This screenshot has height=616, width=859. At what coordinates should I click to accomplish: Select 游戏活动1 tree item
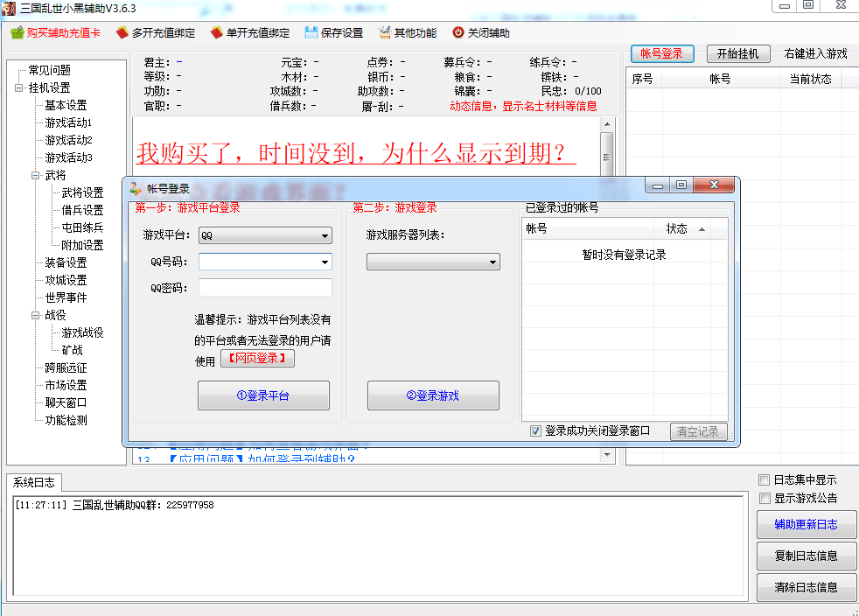point(68,122)
